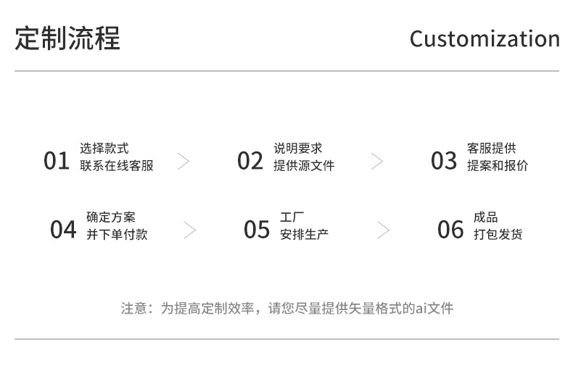Click the 提案和报价 text

pos(498,166)
